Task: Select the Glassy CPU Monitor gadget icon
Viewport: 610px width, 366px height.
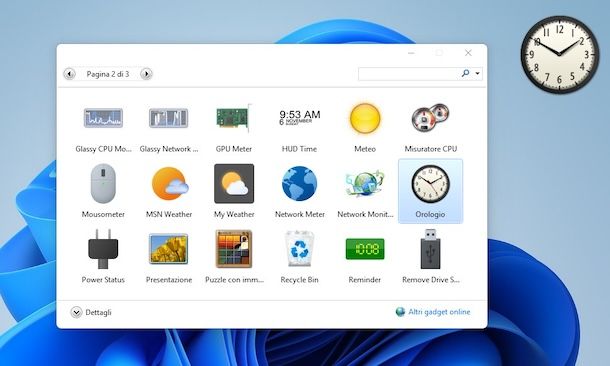Action: (103, 118)
